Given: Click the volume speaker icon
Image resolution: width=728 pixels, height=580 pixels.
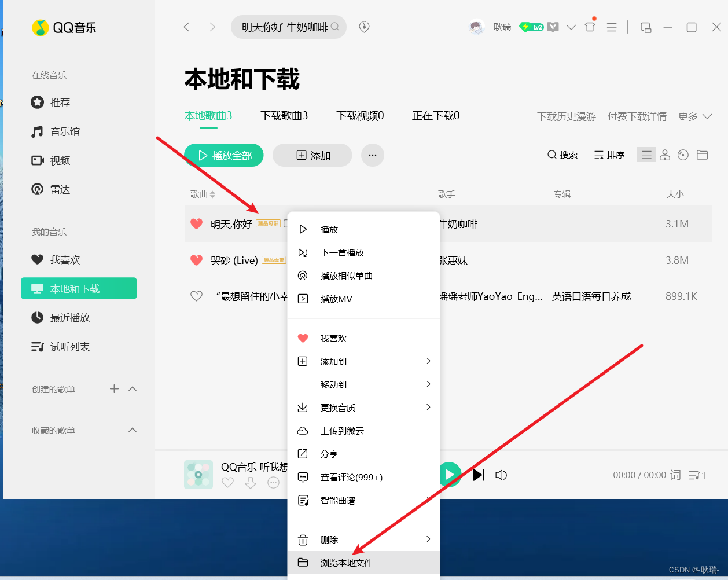Looking at the screenshot, I should tap(501, 475).
